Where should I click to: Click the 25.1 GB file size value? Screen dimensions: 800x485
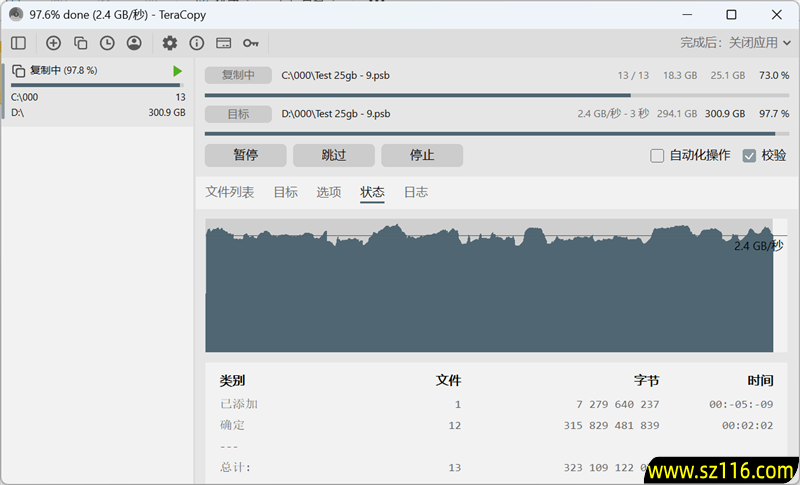728,75
